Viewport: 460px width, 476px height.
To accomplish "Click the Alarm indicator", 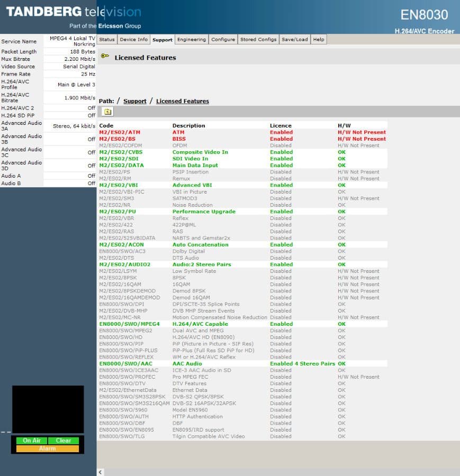I will click(x=47, y=449).
